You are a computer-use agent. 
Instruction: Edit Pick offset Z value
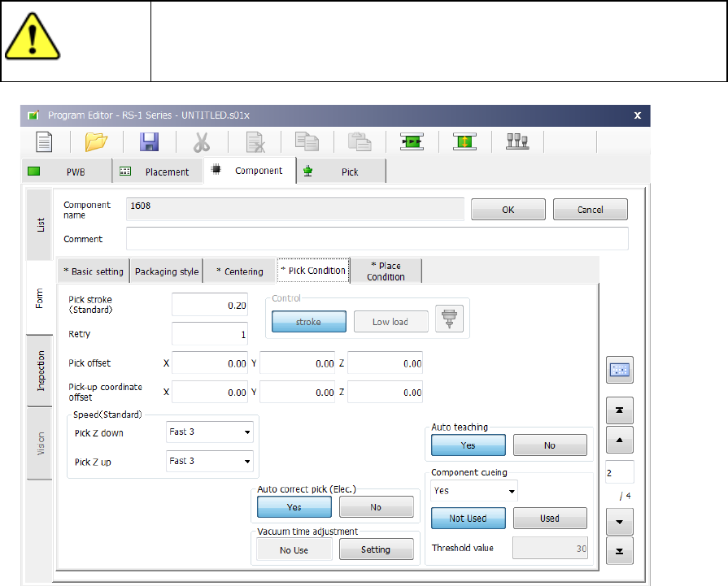coord(385,363)
